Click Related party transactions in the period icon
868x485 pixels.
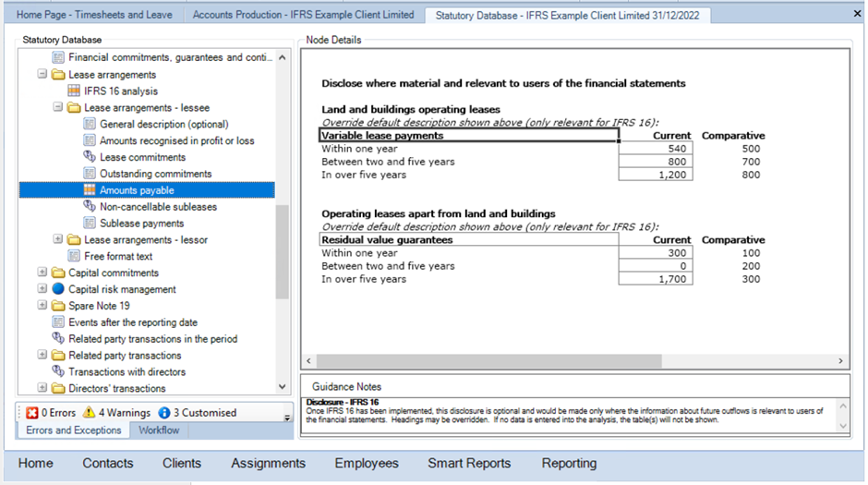coord(58,338)
